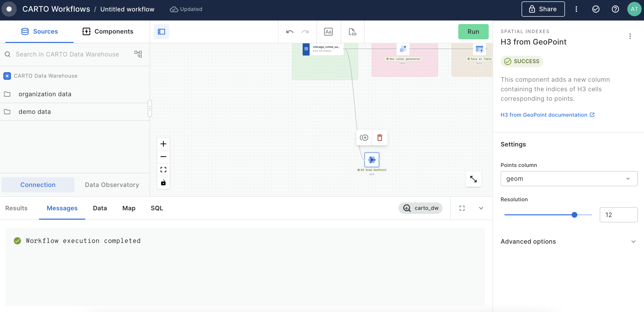Switch to the Components tab
Viewport: 644px width, 312px height.
[108, 31]
